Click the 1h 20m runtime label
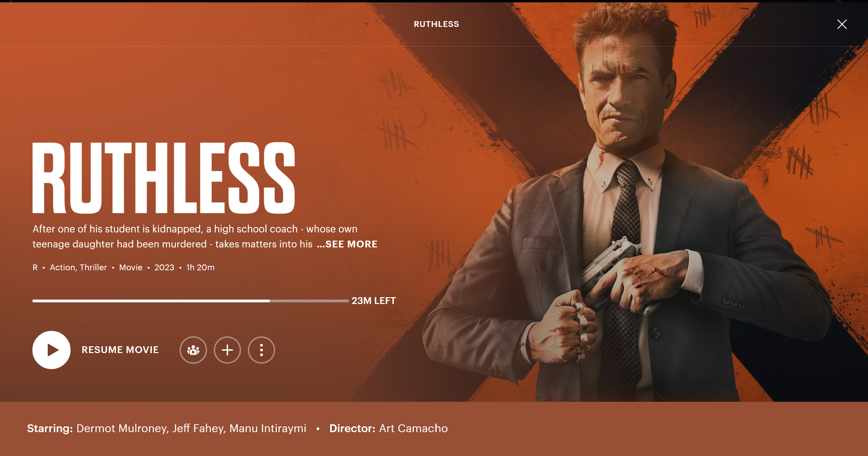This screenshot has width=868, height=456. click(200, 268)
